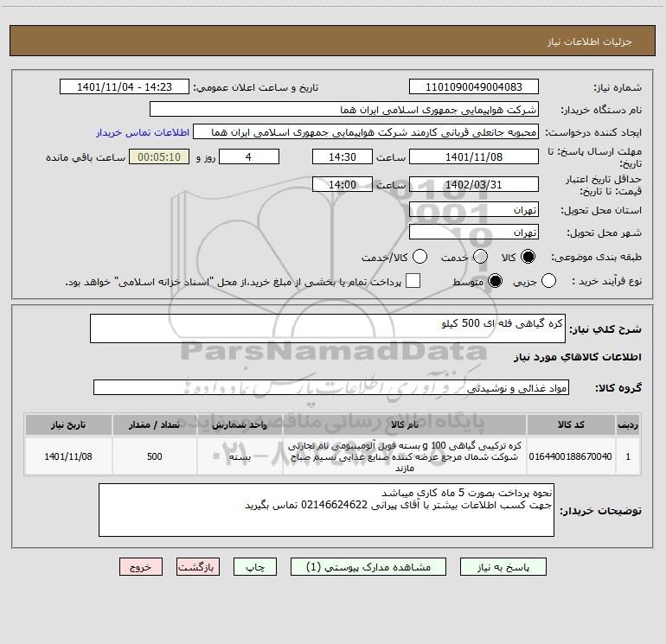Click the اطلاعات کالاهای مورد نیاز section heading
This screenshot has width=666, height=644.
click(577, 357)
